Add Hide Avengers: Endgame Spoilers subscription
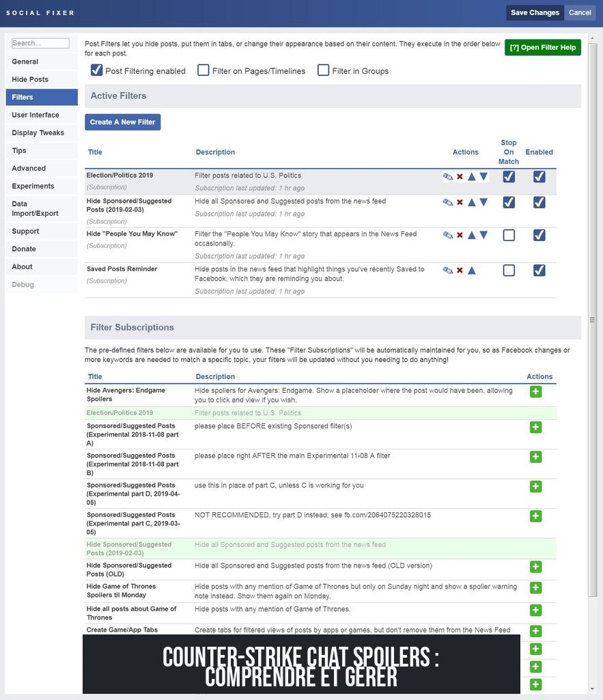Image resolution: width=603 pixels, height=700 pixels. click(x=535, y=392)
